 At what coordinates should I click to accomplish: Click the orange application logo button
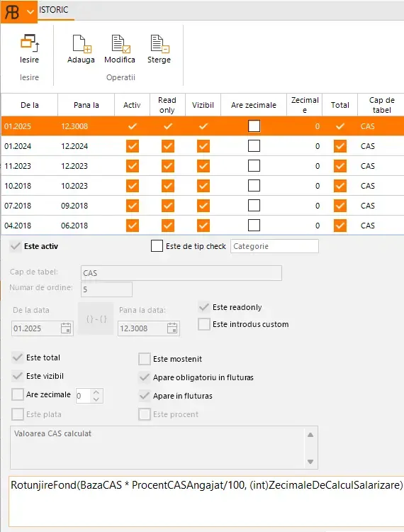[12, 12]
